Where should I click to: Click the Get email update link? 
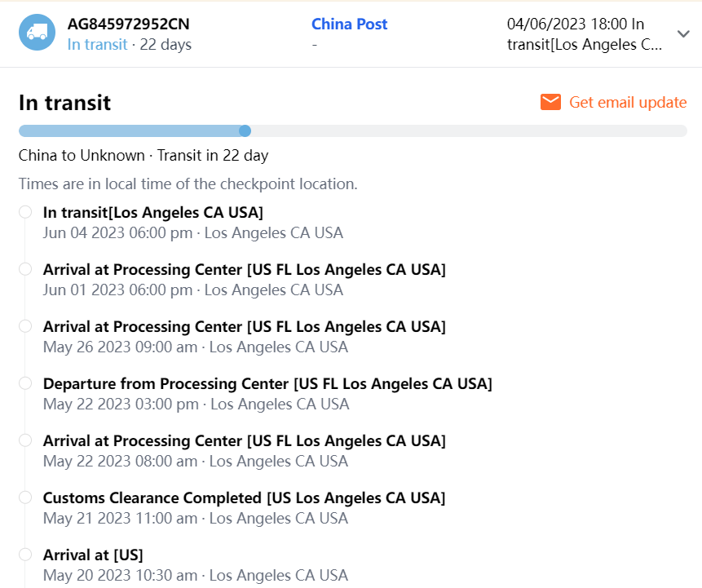tap(628, 102)
